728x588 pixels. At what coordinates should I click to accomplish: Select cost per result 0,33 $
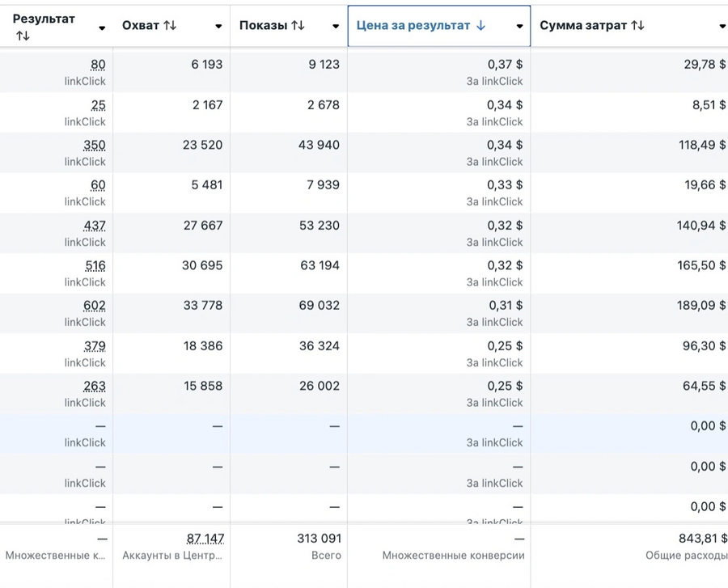click(505, 185)
